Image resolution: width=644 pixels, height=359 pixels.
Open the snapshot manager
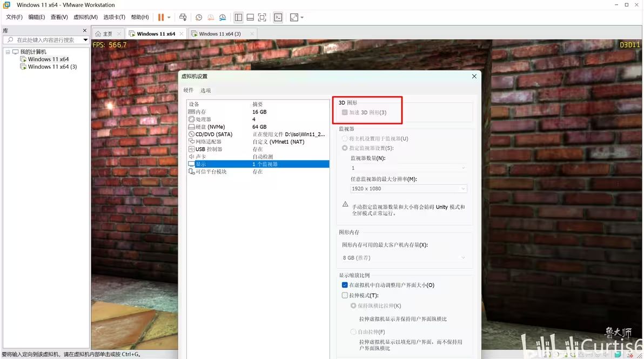tap(223, 17)
